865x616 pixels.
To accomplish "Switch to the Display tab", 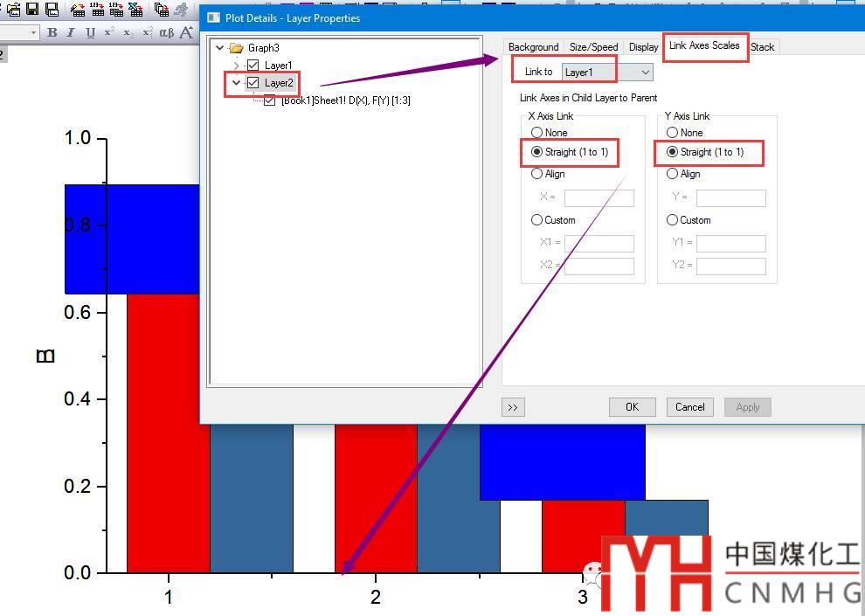I will 643,47.
